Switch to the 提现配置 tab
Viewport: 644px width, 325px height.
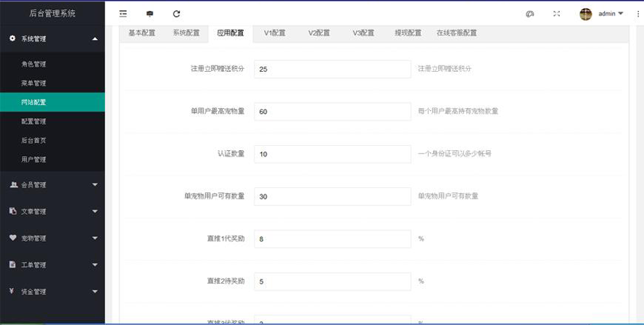[408, 33]
